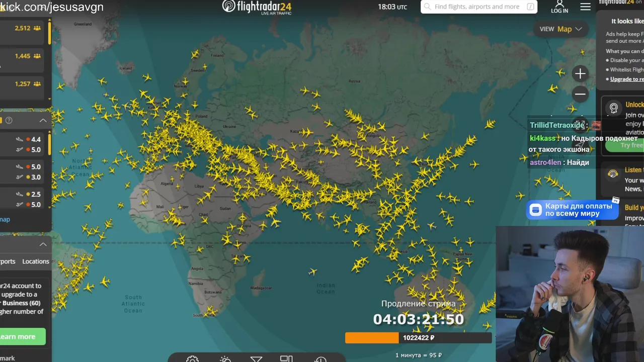The width and height of the screenshot is (644, 362).
Task: Click the keyboard shortcut slash icon in search
Action: (x=530, y=7)
